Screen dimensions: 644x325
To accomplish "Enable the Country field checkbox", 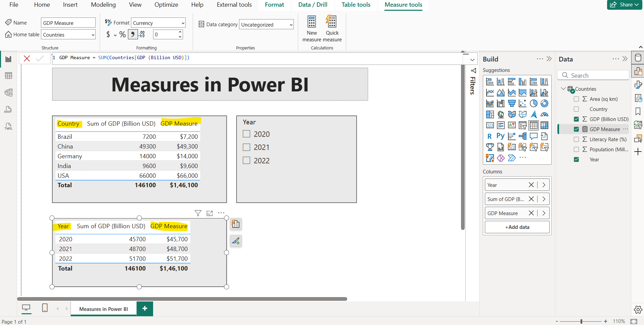I will pyautogui.click(x=577, y=109).
